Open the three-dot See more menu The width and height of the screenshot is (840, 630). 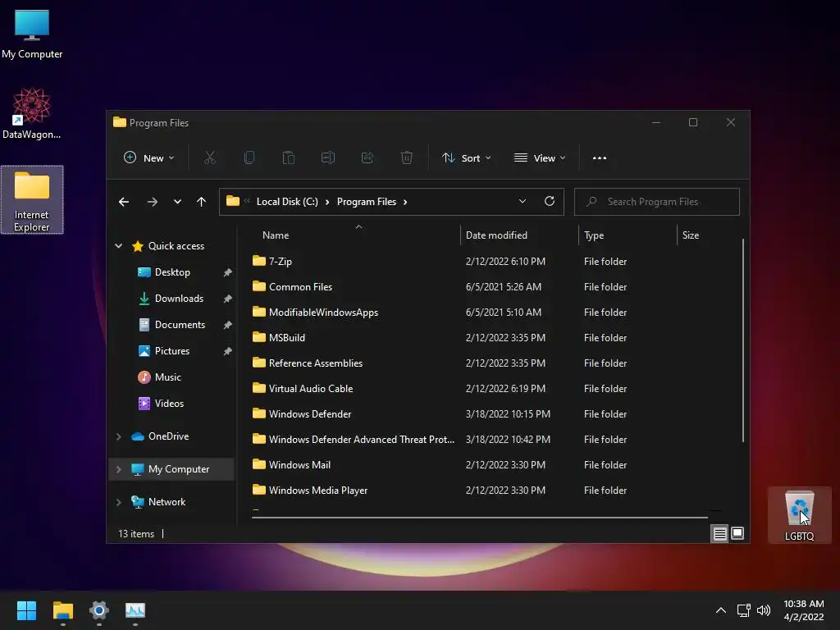pos(600,158)
